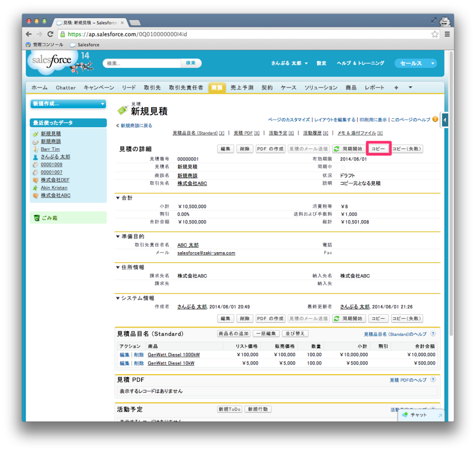Click the top 編集 button
Screen dimensions: 476x452
click(225, 149)
